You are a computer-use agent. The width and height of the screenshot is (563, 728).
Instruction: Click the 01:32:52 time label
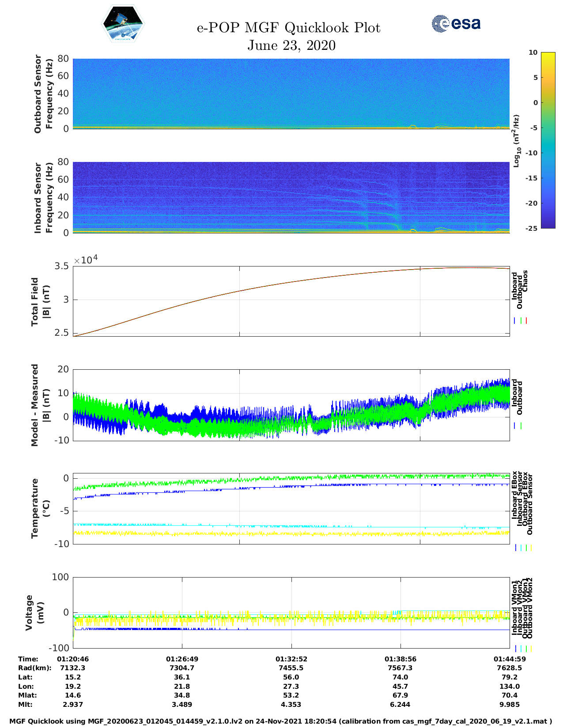tap(291, 659)
